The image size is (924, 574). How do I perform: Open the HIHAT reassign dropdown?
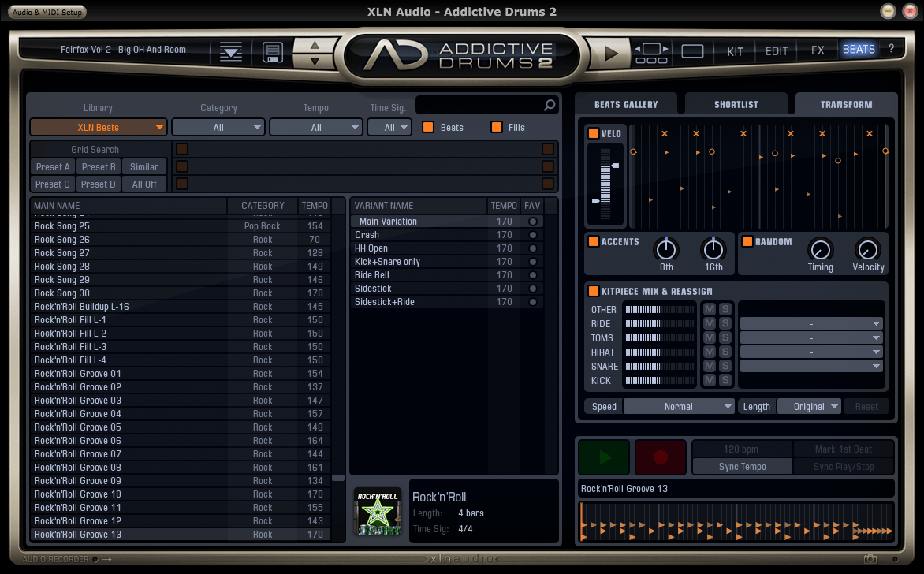point(810,352)
